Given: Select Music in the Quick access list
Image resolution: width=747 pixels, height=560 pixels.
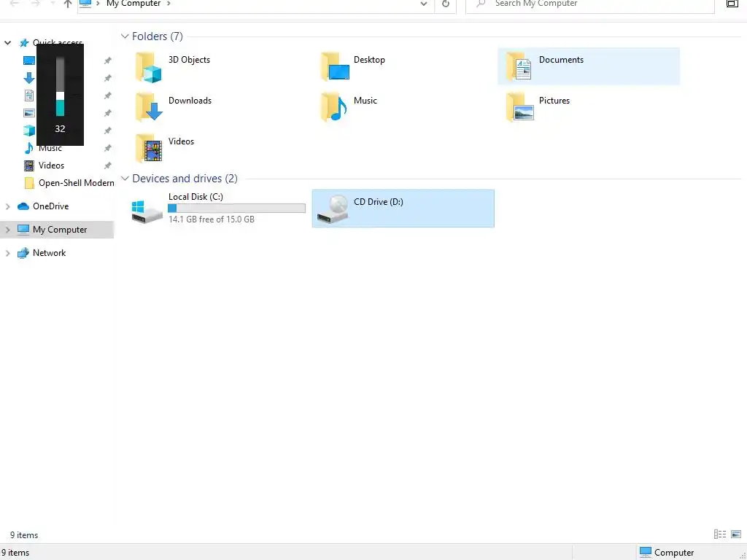Looking at the screenshot, I should 50,148.
